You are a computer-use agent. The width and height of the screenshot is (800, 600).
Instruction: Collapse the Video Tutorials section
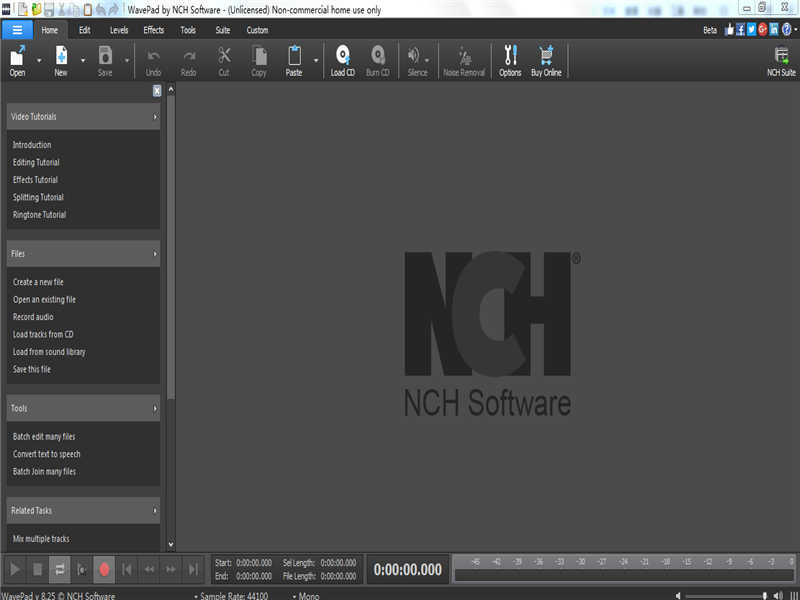(155, 117)
